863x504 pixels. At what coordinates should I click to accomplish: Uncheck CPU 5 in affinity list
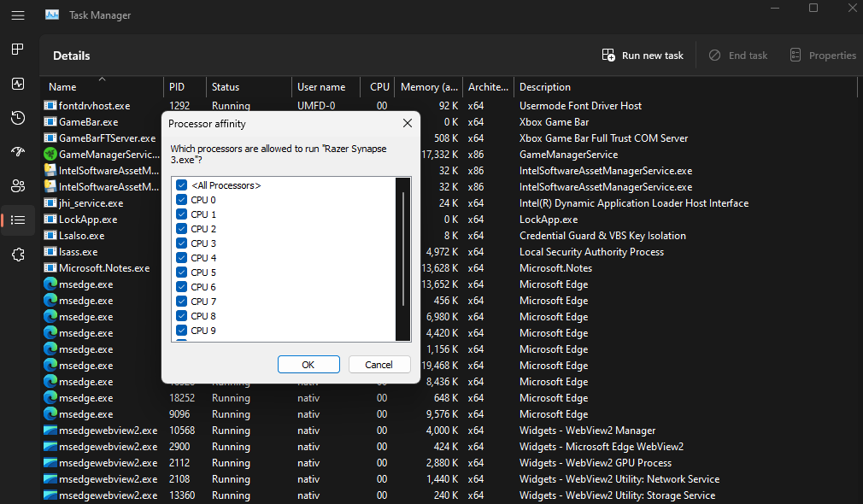(182, 273)
